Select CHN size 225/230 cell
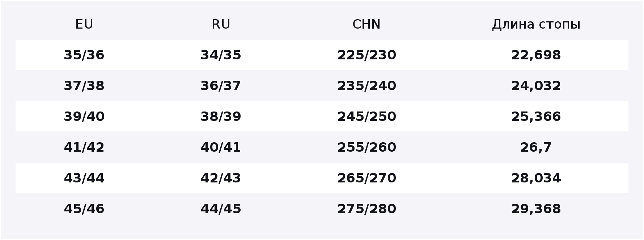The height and width of the screenshot is (240, 644). (x=367, y=55)
